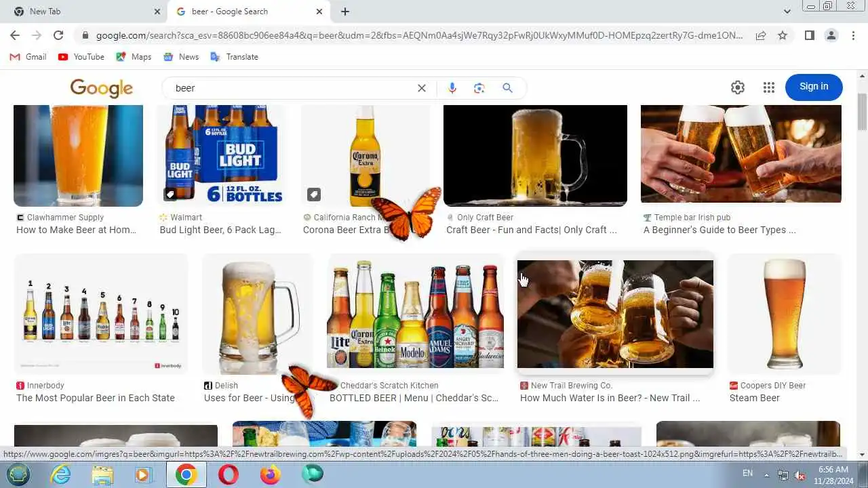Image resolution: width=868 pixels, height=488 pixels.
Task: Open Chrome side panel icon
Action: (x=809, y=35)
